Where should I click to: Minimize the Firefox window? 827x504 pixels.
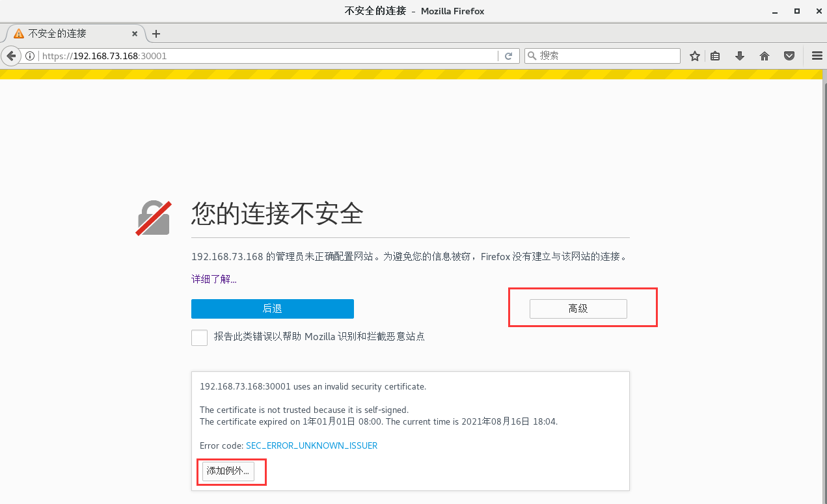775,11
